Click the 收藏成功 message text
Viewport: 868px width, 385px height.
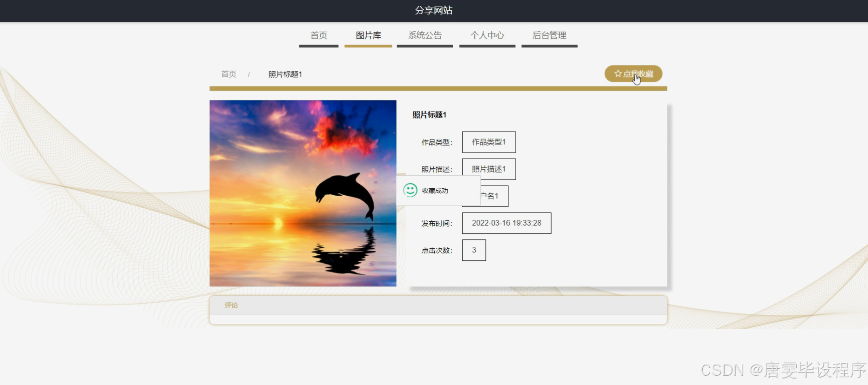coord(435,191)
